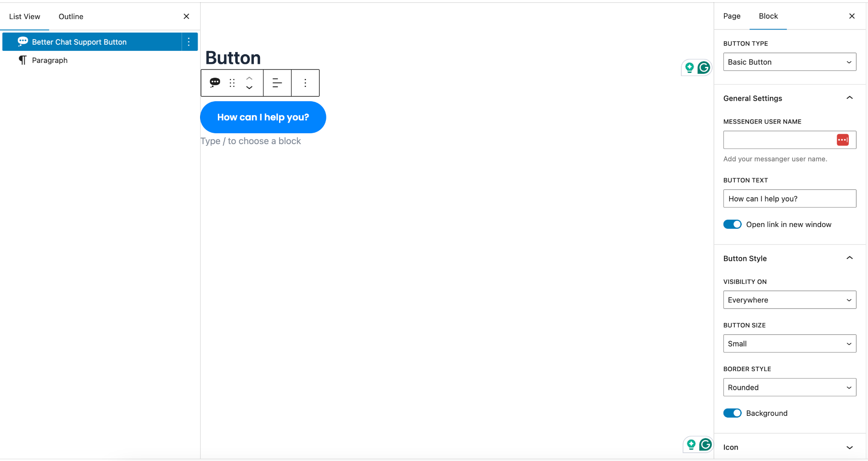Open the Button Type dropdown
This screenshot has width=868, height=461.
coord(789,62)
